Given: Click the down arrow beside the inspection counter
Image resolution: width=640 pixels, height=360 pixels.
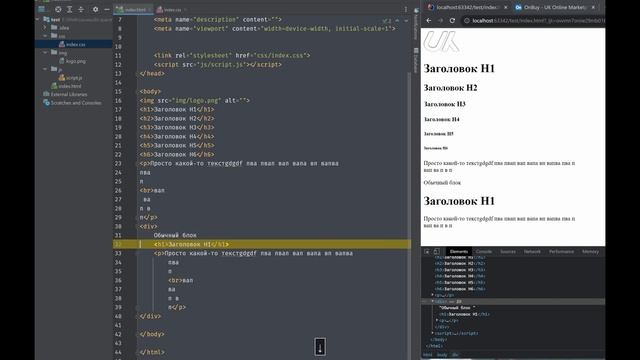Looking at the screenshot, I should (x=406, y=20).
